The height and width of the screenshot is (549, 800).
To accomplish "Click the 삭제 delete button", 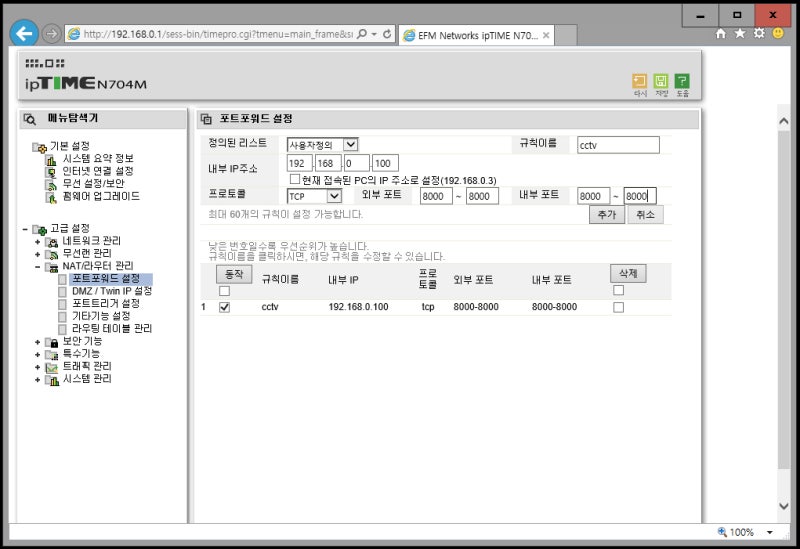I will (628, 273).
